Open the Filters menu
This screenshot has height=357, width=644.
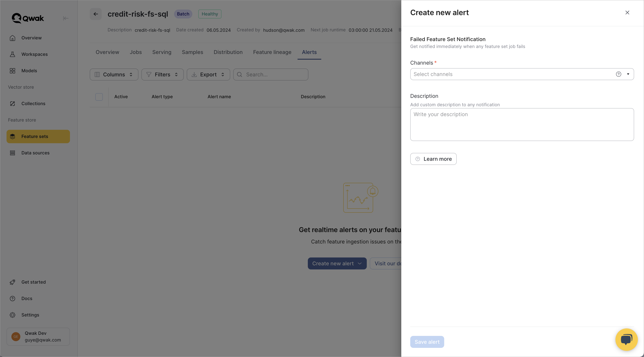tap(162, 74)
